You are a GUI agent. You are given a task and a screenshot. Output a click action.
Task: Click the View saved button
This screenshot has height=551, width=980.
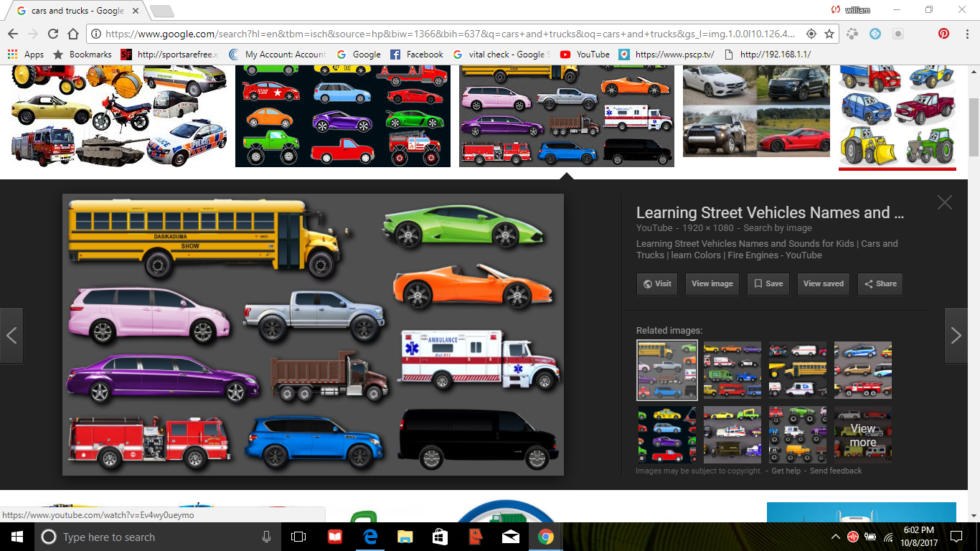824,283
